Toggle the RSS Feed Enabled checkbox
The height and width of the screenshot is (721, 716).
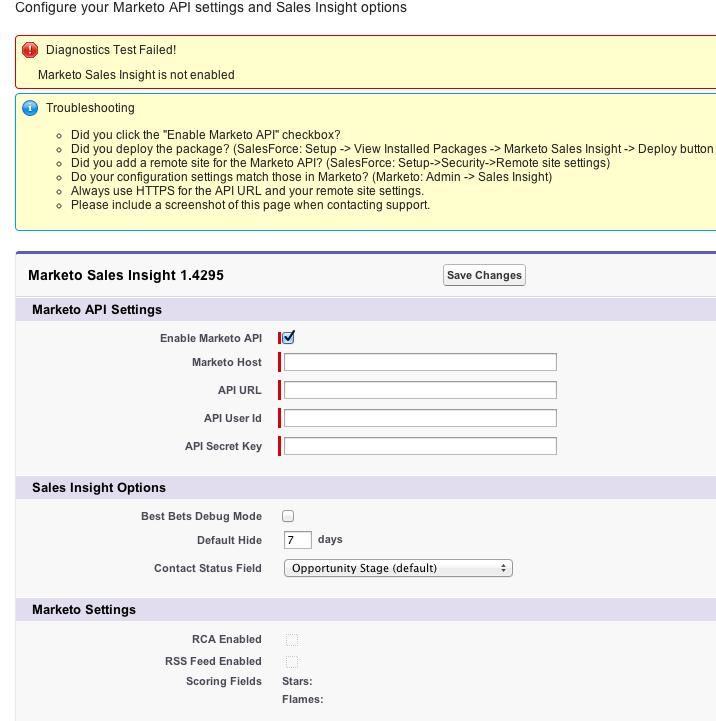click(292, 662)
